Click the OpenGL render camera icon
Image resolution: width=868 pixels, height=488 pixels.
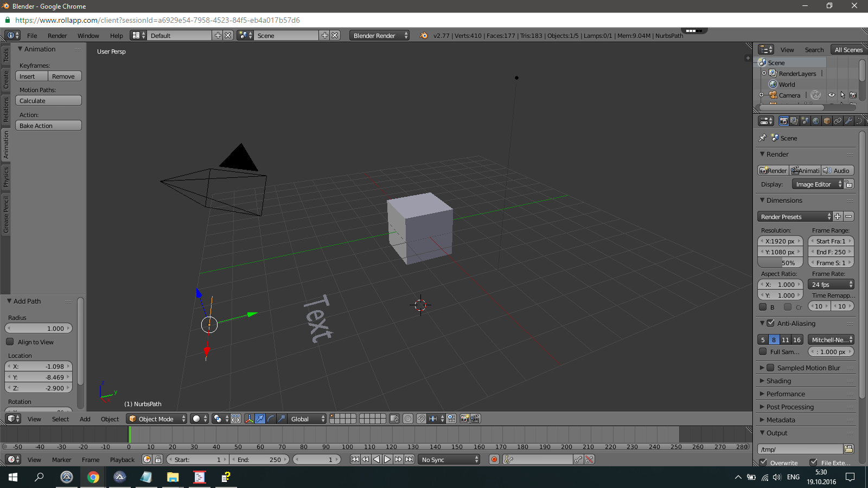point(464,419)
